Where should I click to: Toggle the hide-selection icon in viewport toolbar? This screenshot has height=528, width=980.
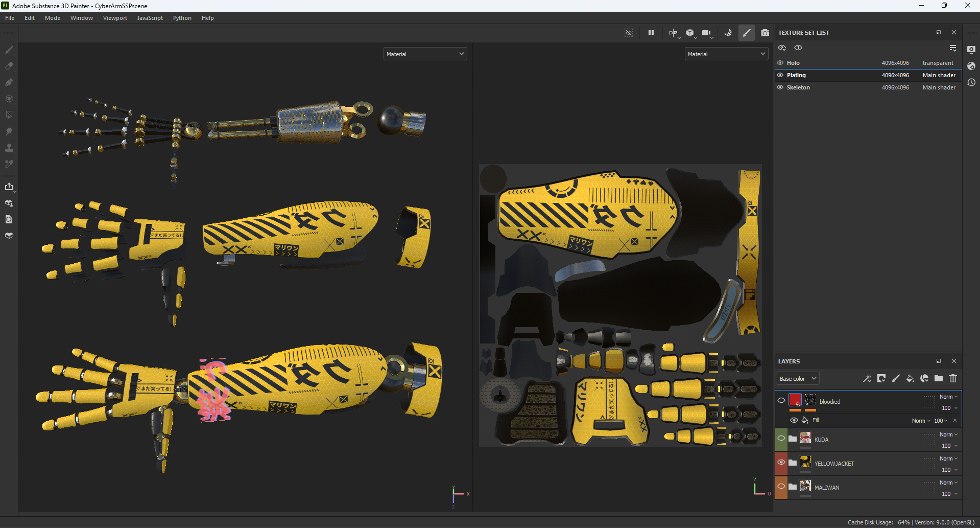629,33
